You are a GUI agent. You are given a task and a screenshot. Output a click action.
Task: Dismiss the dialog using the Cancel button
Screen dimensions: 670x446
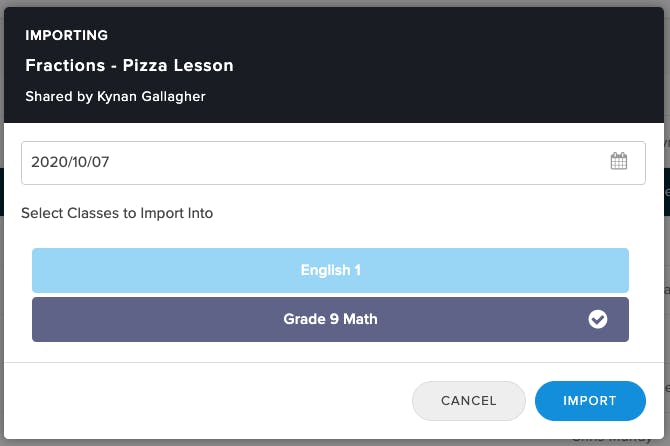(x=468, y=401)
